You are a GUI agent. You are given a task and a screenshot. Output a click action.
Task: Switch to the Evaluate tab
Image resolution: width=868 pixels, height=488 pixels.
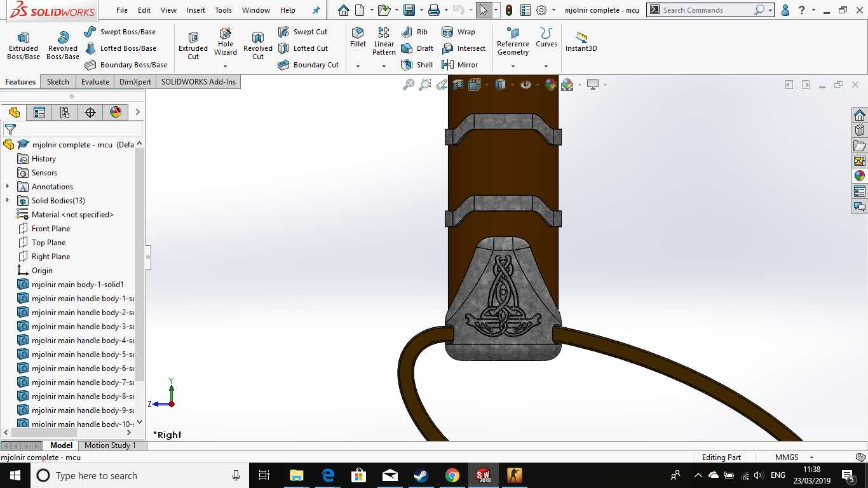pos(95,82)
